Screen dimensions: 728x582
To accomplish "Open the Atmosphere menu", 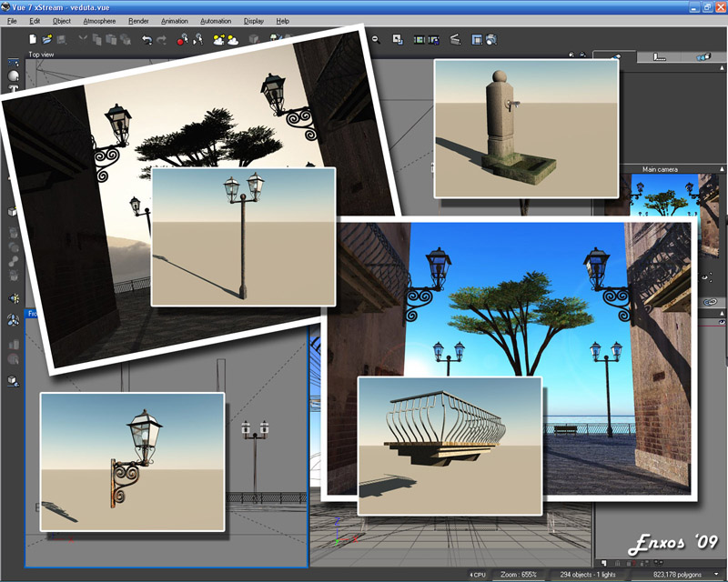I will (x=99, y=21).
